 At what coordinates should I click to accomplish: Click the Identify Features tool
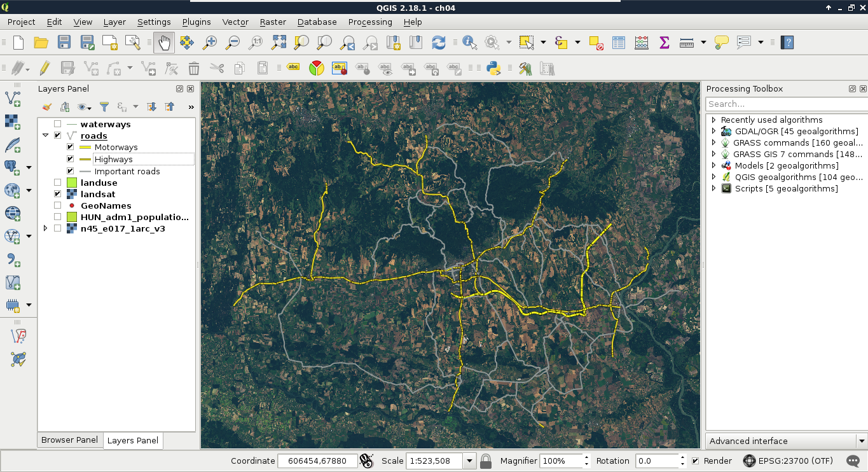tap(469, 43)
